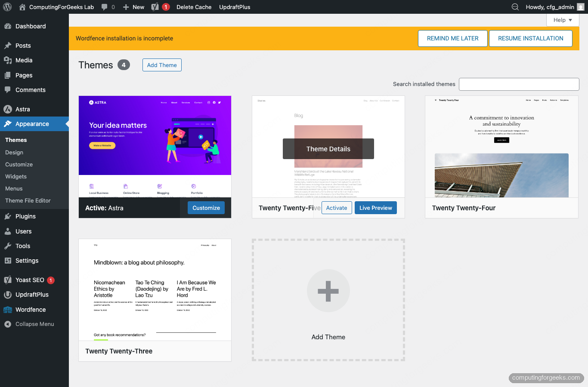Open UpdraftPlus from the admin bar
This screenshot has width=588, height=387.
coord(235,7)
